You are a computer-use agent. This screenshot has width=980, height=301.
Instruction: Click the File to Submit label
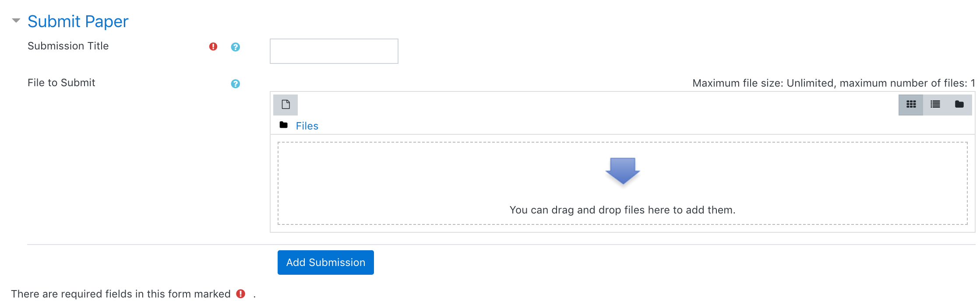61,83
